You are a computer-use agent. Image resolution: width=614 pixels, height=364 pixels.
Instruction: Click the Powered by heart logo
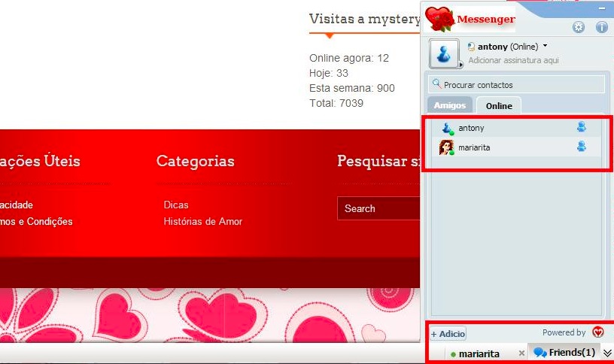coord(597,332)
